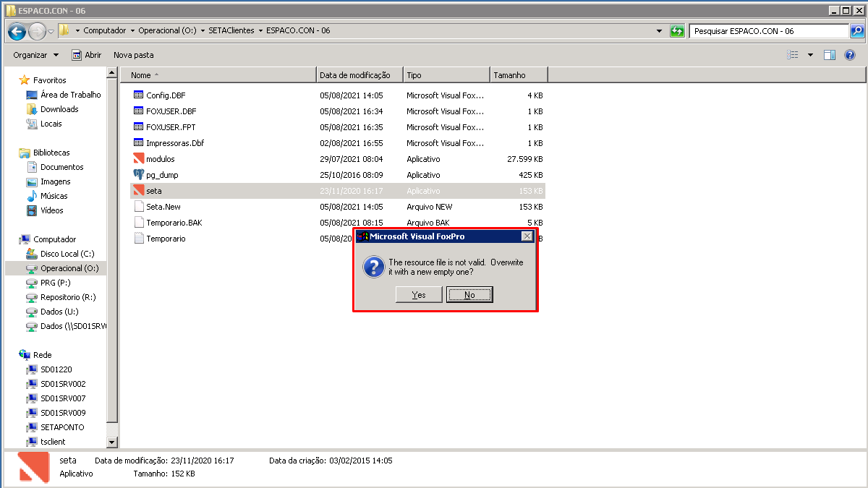
Task: Select the modulos application icon
Action: point(139,159)
